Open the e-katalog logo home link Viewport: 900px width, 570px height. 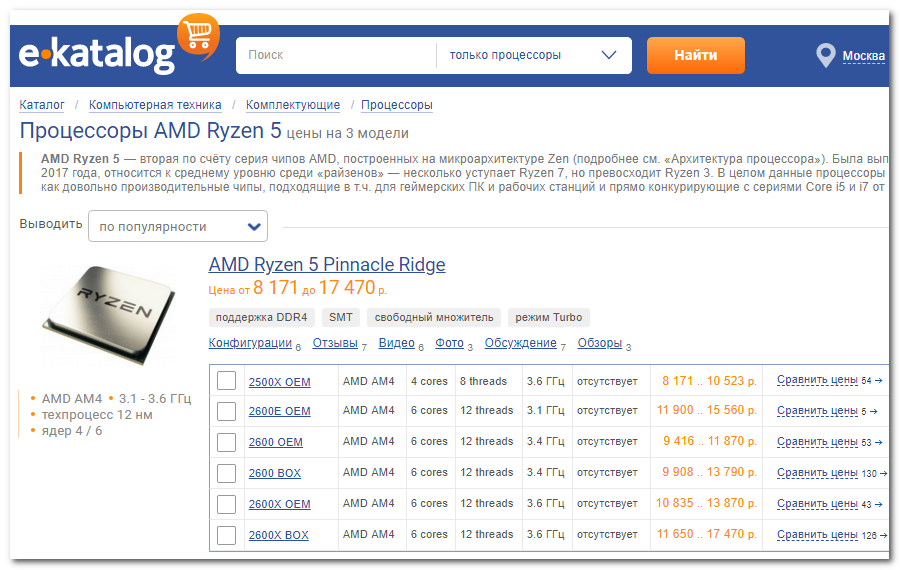point(96,56)
